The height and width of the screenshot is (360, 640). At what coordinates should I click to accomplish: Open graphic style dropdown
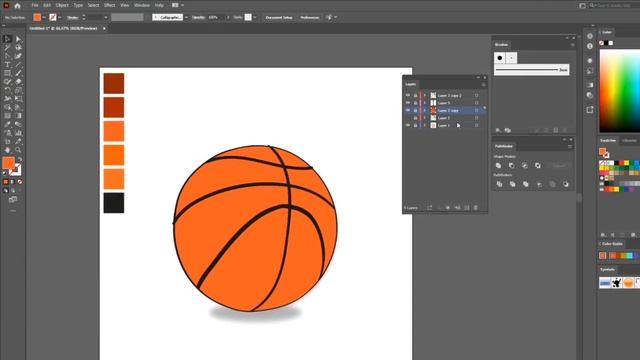(255, 17)
